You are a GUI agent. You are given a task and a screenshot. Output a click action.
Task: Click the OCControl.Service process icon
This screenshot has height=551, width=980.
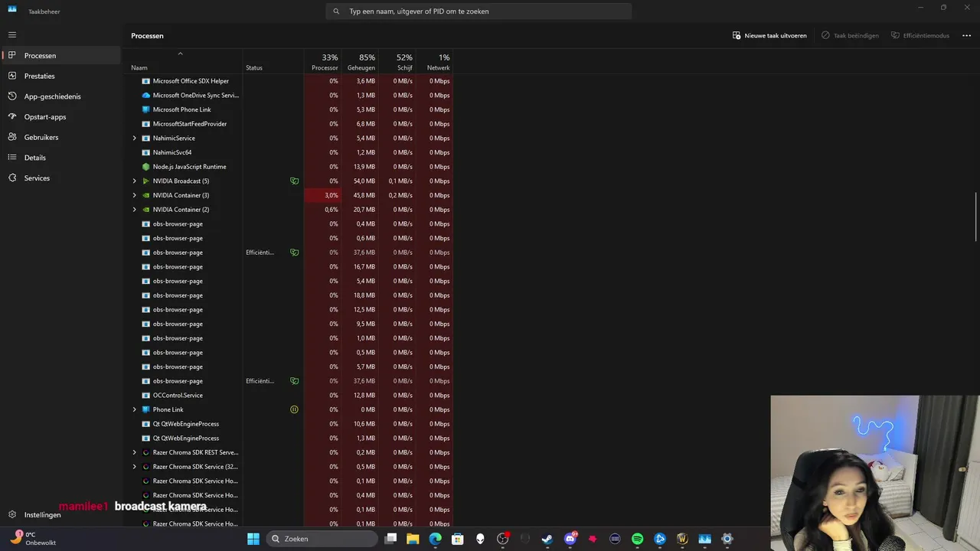click(x=146, y=395)
